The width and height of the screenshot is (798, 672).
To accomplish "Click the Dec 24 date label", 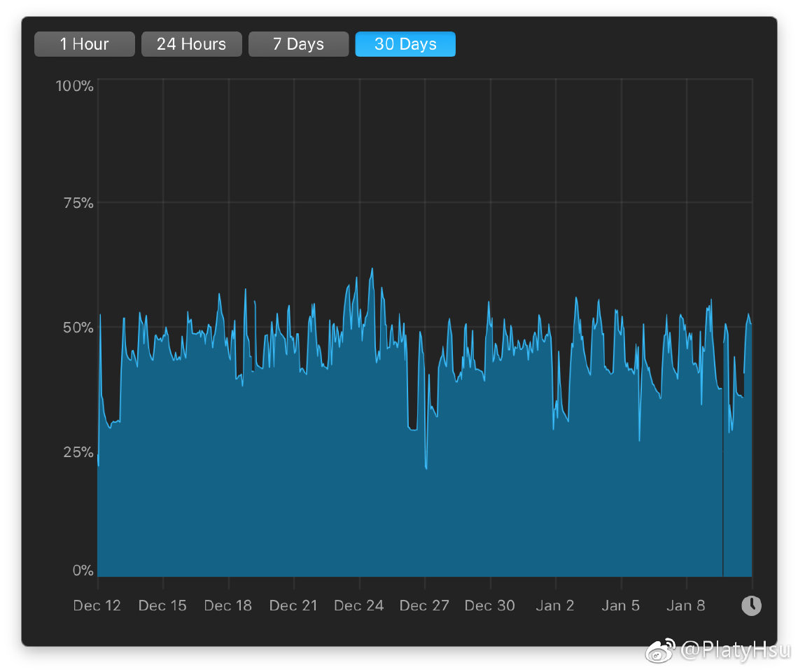I will 359,605.
